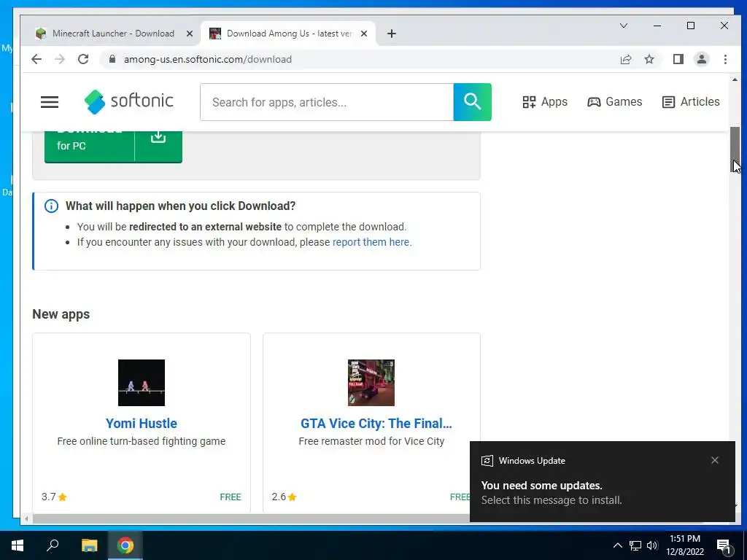Click the Softonic logo
This screenshot has height=560, width=747.
tap(128, 101)
